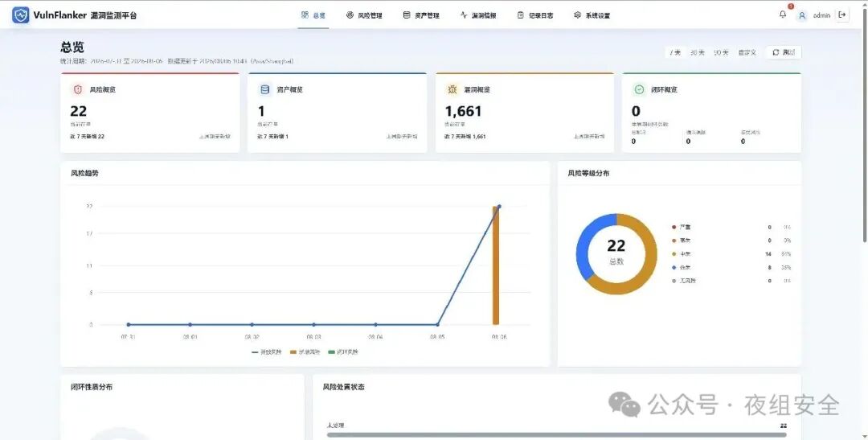Click the 未处理 progress bar
The image size is (868, 440).
point(556,435)
